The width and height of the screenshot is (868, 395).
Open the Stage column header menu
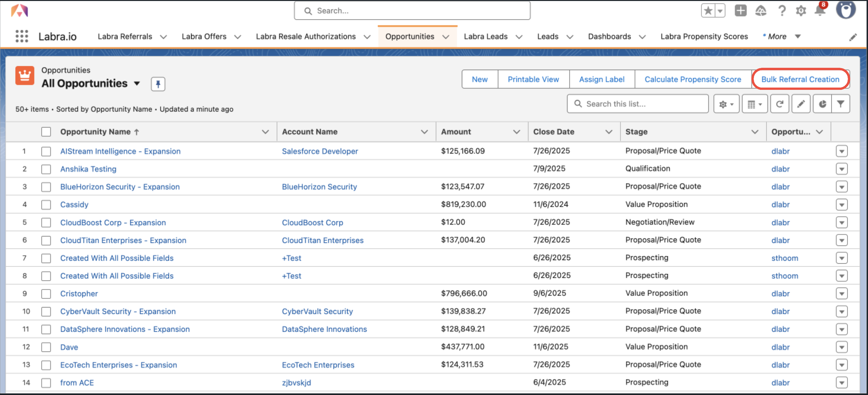[x=754, y=132]
